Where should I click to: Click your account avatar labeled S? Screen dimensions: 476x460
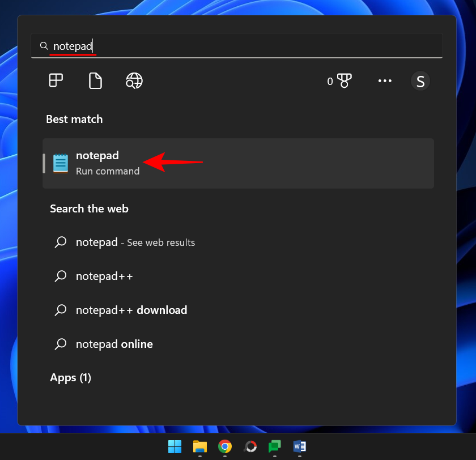(420, 81)
